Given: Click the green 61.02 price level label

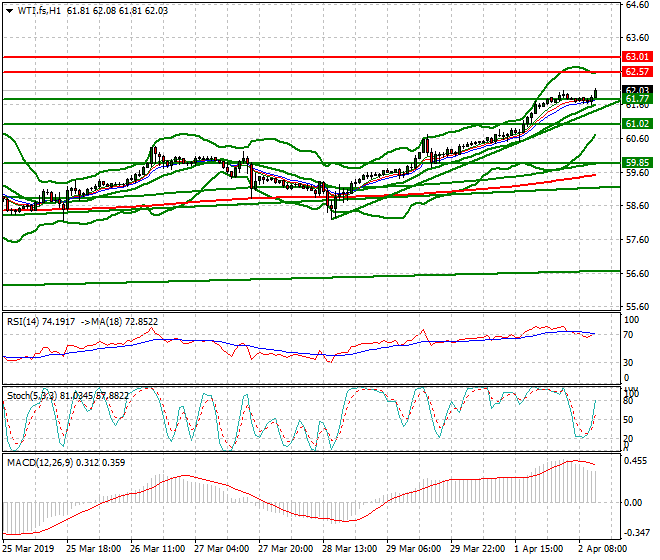Looking at the screenshot, I should click(637, 124).
